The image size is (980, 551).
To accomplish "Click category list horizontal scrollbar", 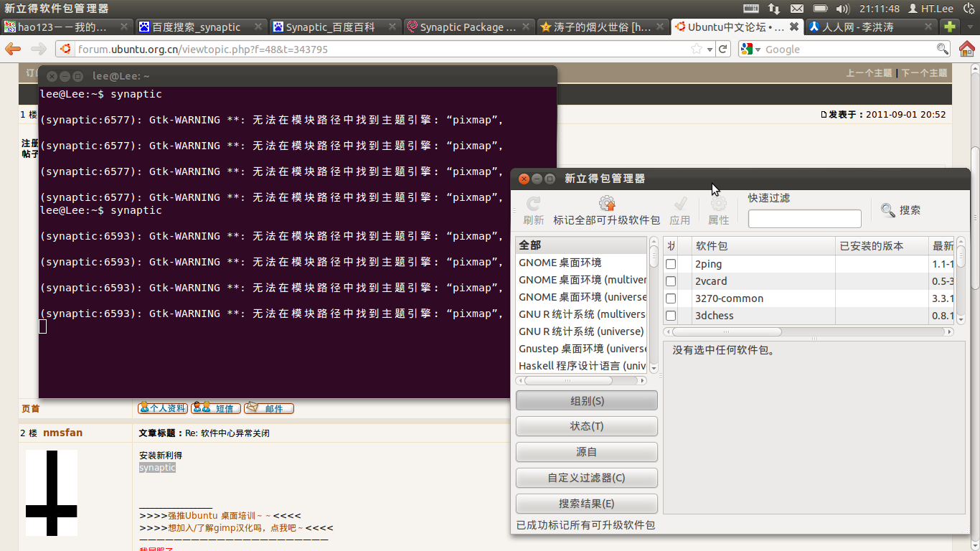I will point(581,381).
